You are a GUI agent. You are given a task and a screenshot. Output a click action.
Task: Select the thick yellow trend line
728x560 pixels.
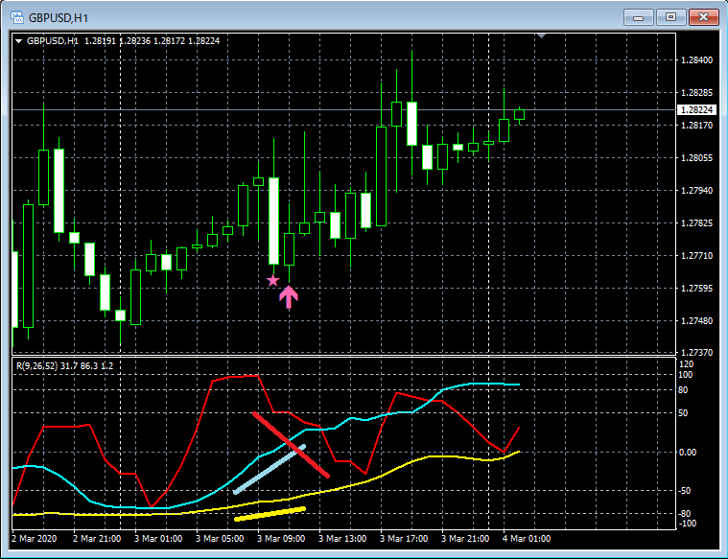[270, 514]
